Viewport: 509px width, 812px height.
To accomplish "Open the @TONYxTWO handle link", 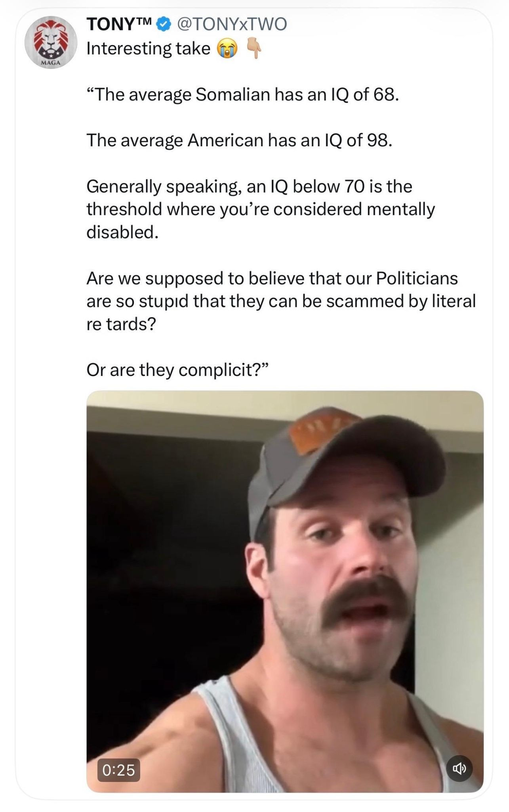I will click(231, 25).
